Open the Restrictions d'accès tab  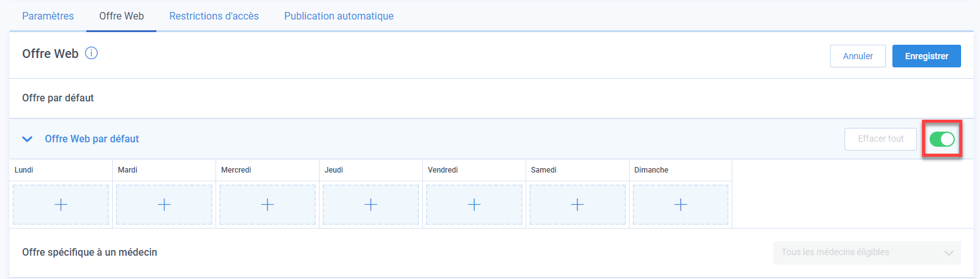point(214,16)
